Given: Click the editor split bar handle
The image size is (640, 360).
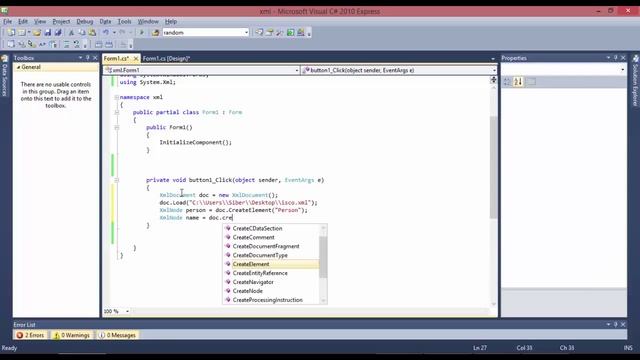Looking at the screenshot, I should 493,80.
